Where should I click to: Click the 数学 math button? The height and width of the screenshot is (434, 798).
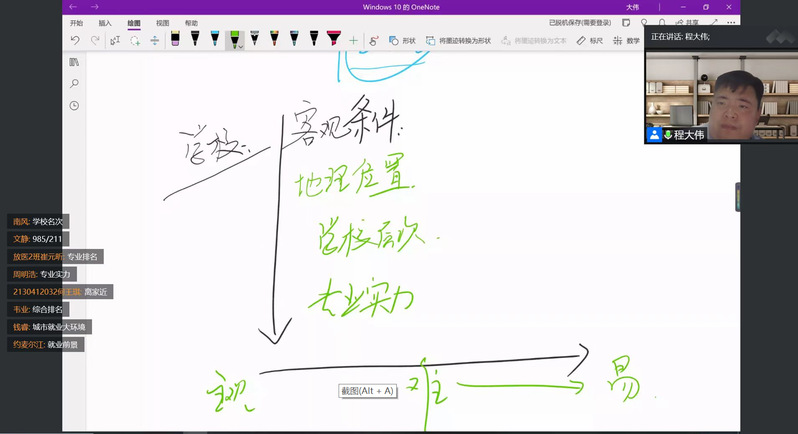coord(626,41)
